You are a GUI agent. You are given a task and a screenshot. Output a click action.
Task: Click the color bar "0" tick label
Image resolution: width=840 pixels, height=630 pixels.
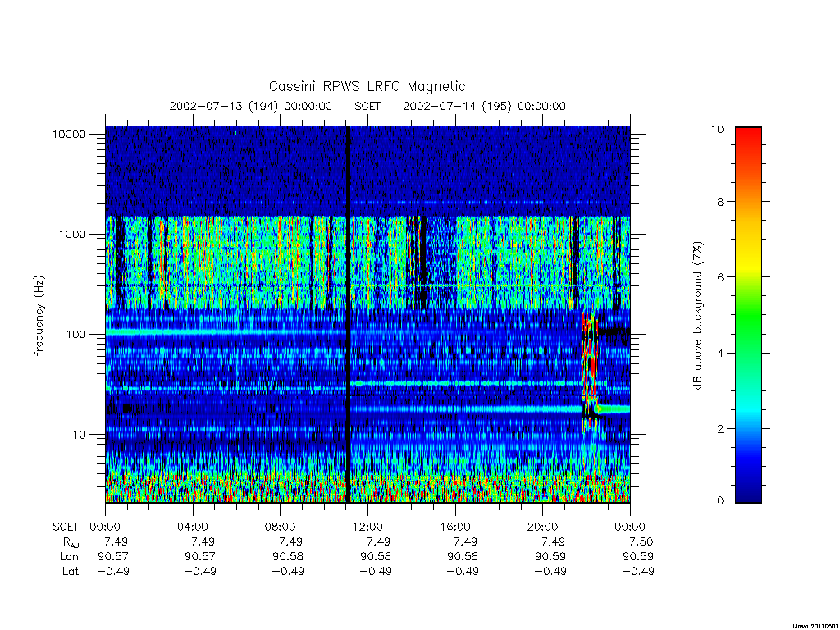(x=720, y=501)
